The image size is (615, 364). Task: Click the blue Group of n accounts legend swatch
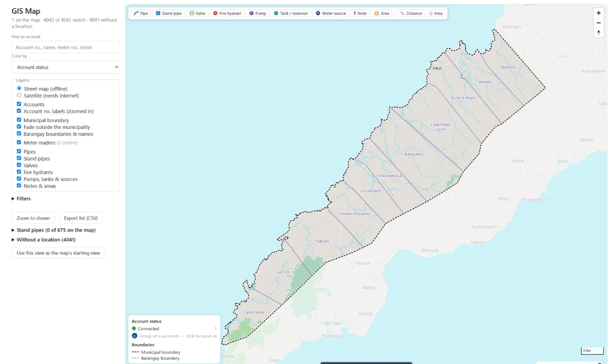point(134,336)
